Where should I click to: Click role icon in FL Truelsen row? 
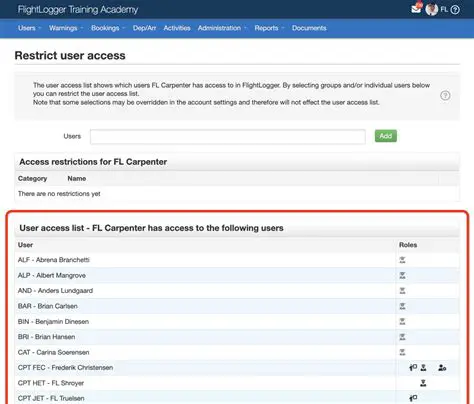pyautogui.click(x=413, y=398)
